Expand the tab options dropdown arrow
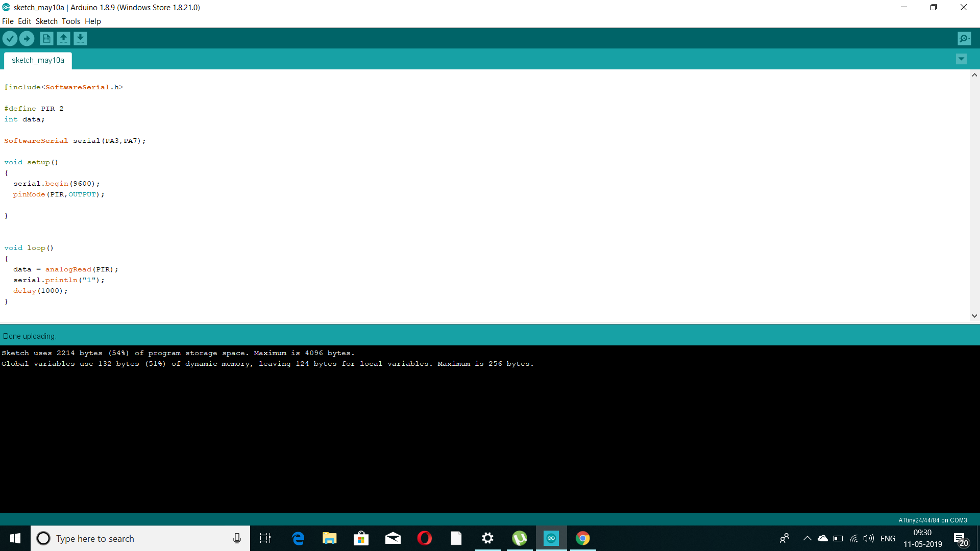Viewport: 980px width, 551px height. (x=961, y=59)
